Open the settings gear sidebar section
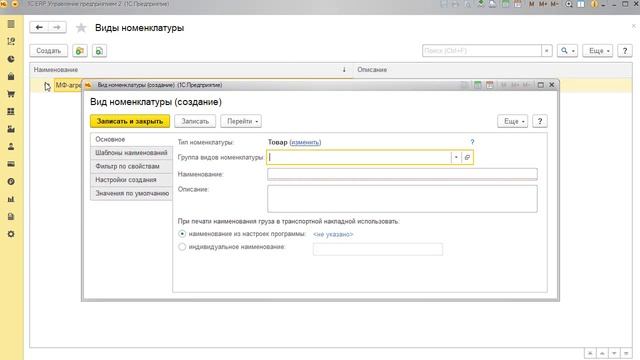The width and height of the screenshot is (640, 360). (11, 234)
